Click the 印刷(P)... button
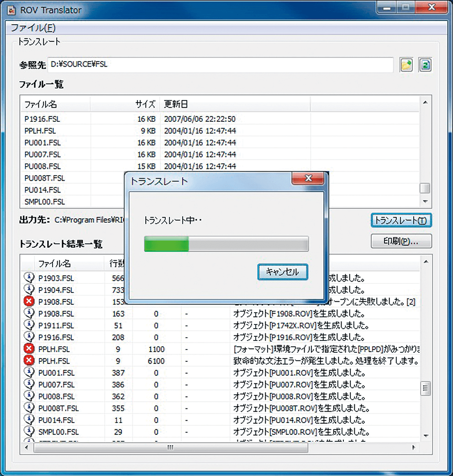This screenshot has width=453, height=476. click(401, 241)
